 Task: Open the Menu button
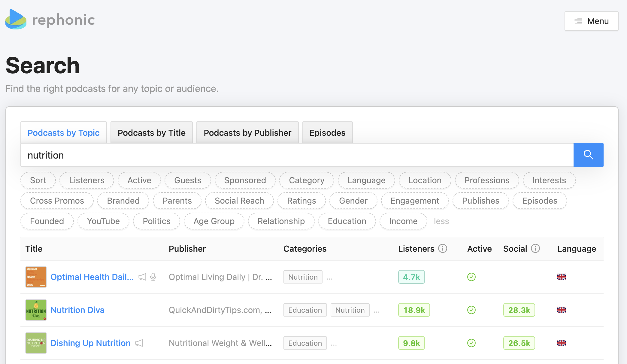click(x=591, y=21)
